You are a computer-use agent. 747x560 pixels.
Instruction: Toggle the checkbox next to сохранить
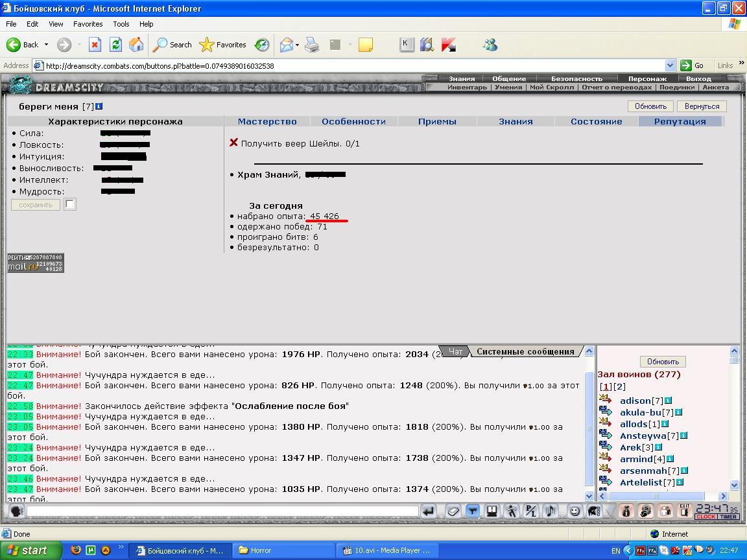(69, 204)
